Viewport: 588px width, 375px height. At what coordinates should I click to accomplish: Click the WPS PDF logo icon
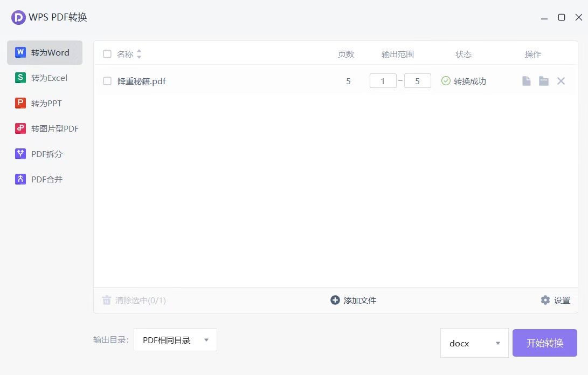click(x=18, y=17)
